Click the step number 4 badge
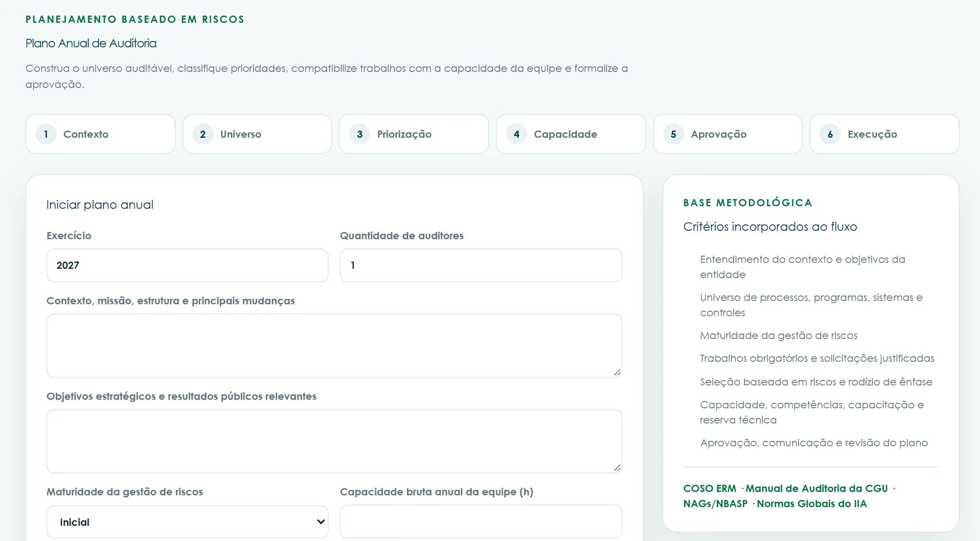 tap(517, 134)
